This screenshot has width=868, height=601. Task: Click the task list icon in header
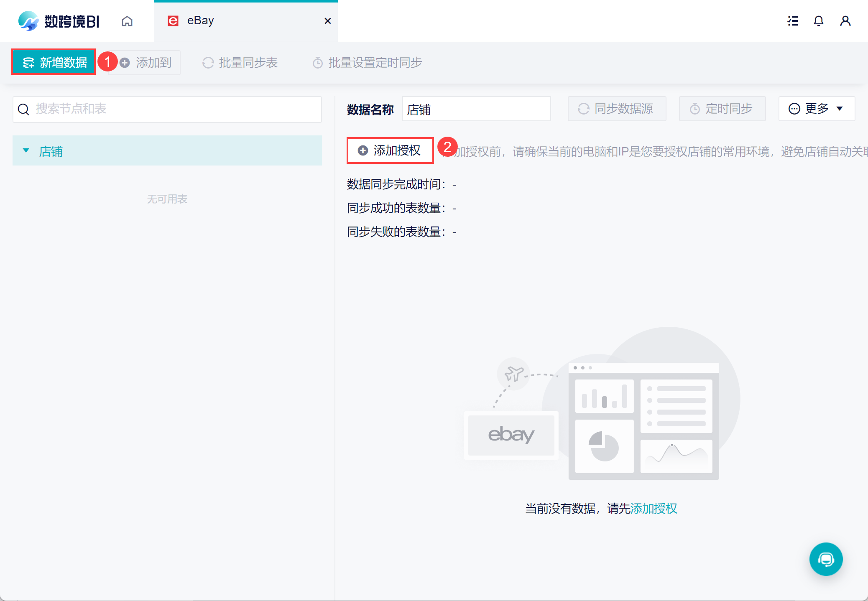pos(793,21)
